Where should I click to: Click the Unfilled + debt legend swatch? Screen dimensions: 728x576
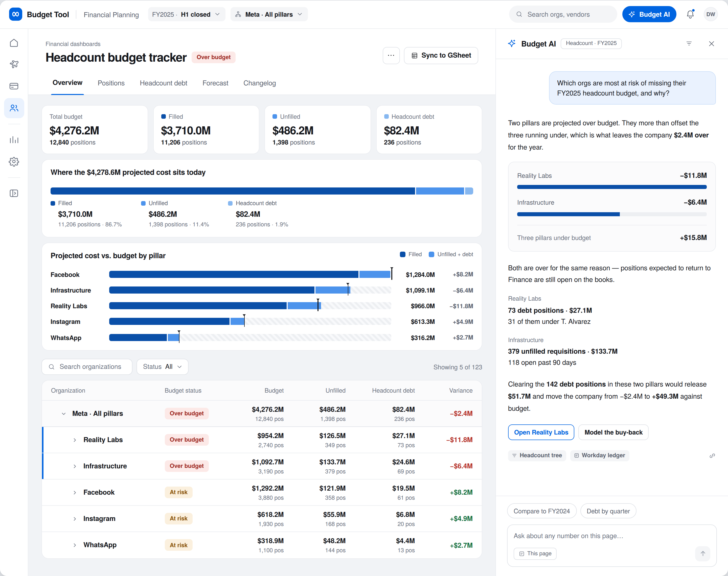point(431,254)
